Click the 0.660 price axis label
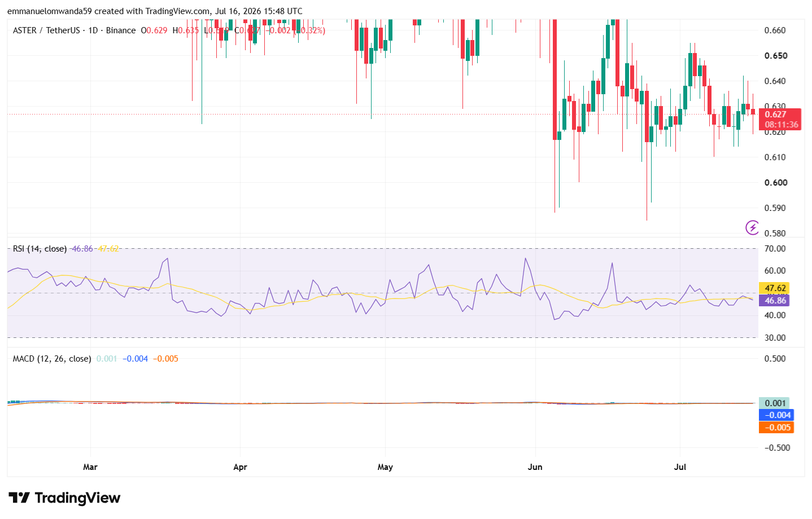 click(x=775, y=30)
